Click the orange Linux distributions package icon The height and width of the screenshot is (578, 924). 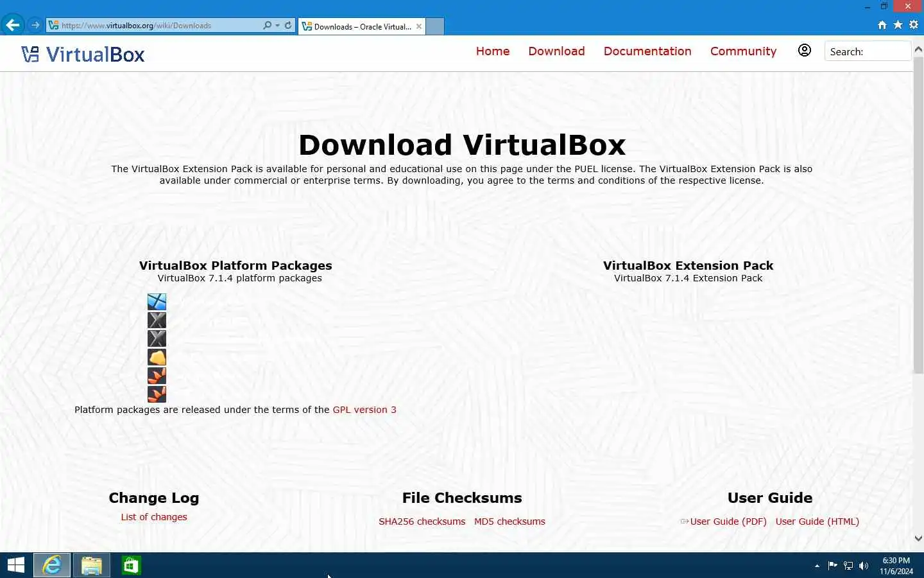157,357
